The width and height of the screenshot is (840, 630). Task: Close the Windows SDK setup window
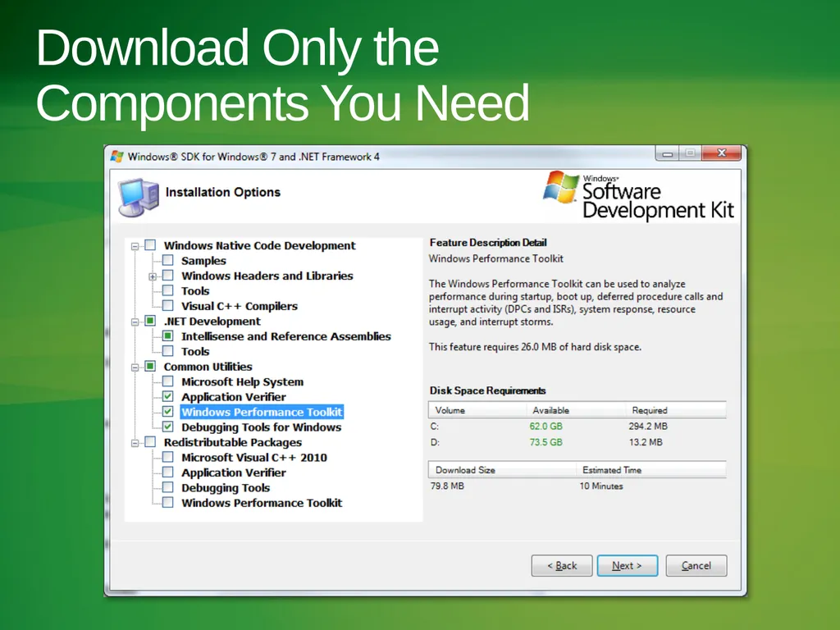tap(722, 153)
